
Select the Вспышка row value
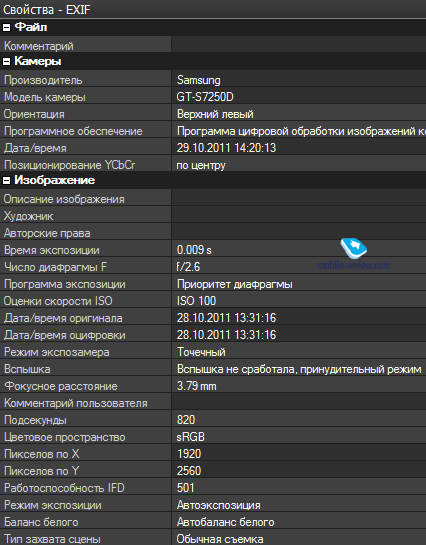point(299,369)
